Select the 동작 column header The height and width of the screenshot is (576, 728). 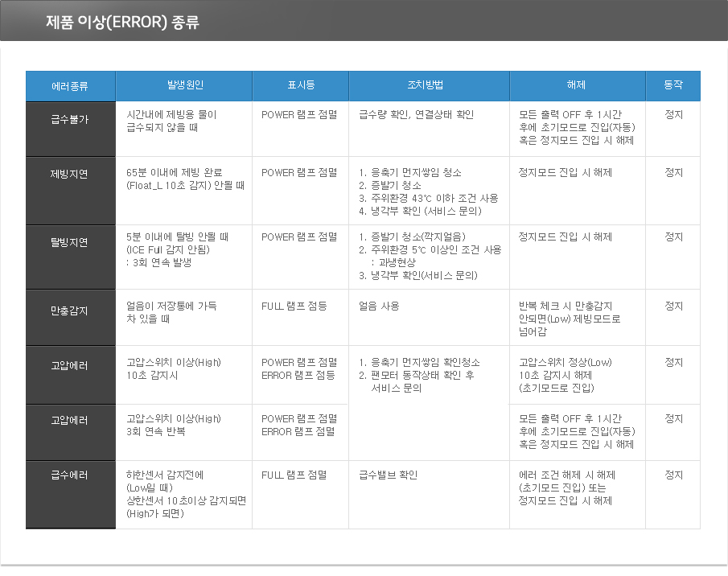672,85
